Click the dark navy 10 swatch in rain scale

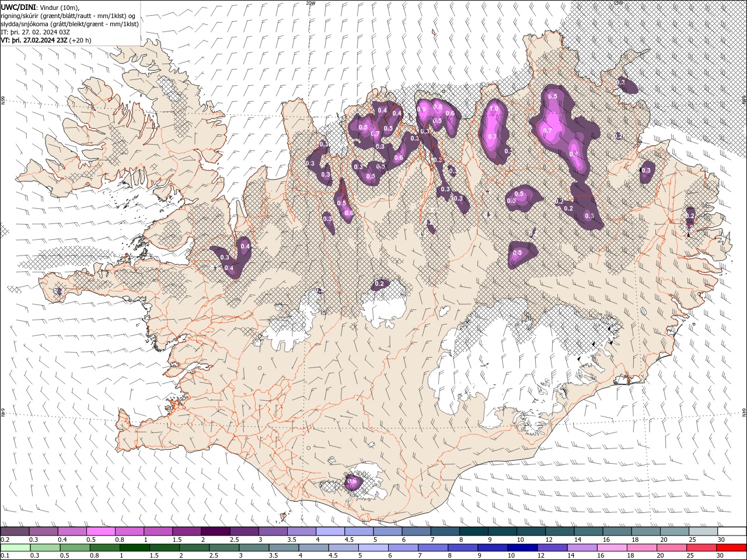pyautogui.click(x=522, y=548)
